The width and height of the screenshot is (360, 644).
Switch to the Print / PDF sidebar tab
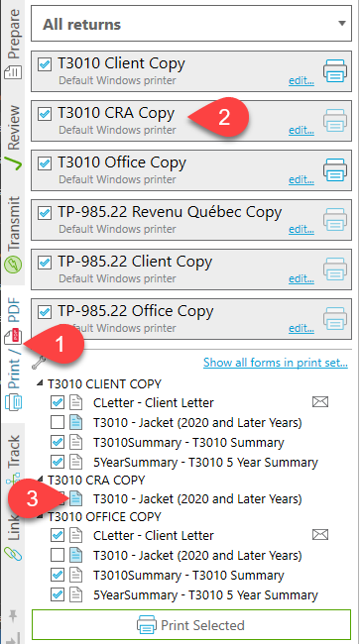point(13,354)
